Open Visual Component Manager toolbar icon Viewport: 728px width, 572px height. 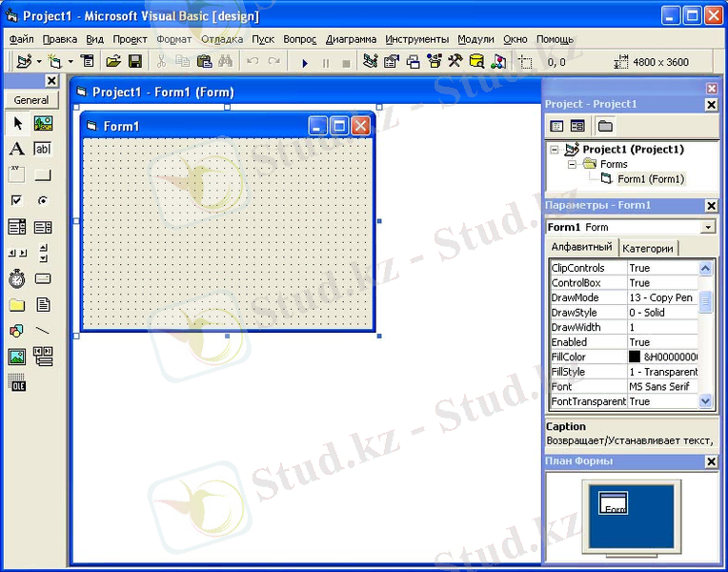(x=498, y=61)
